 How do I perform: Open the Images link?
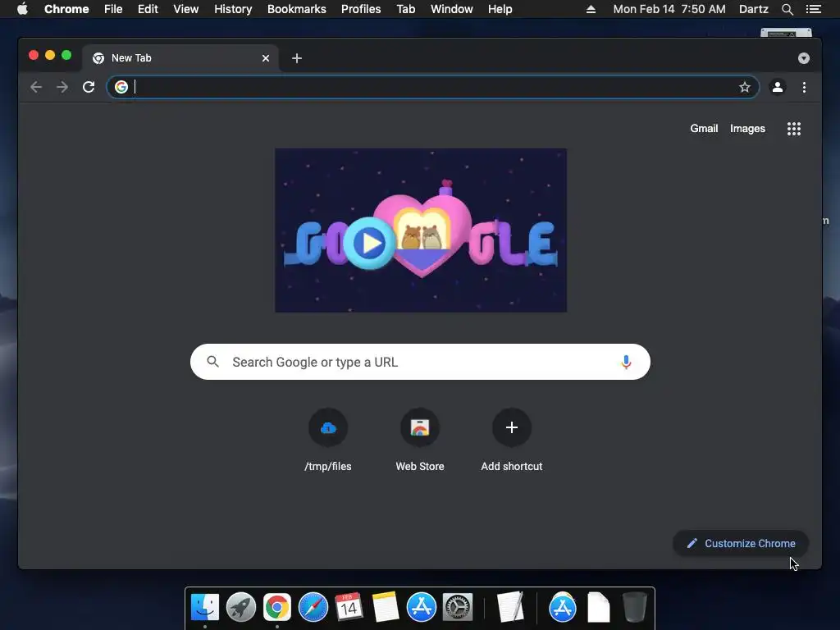coord(747,129)
